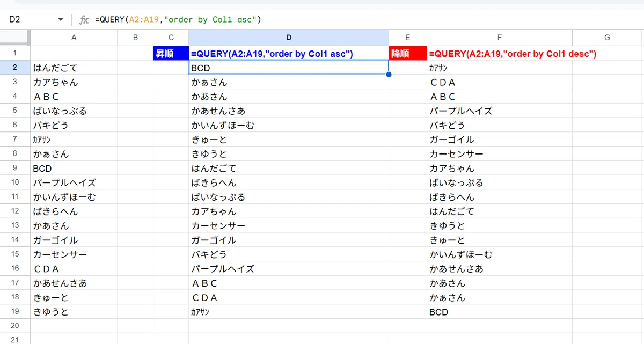Select column A header

(74, 38)
